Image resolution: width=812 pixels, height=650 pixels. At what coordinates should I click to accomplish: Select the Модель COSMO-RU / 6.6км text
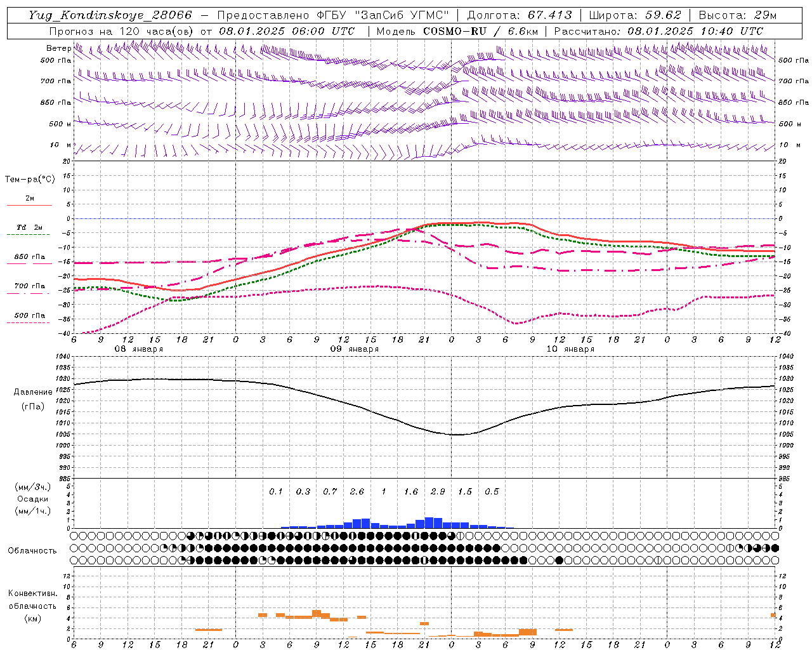[457, 31]
